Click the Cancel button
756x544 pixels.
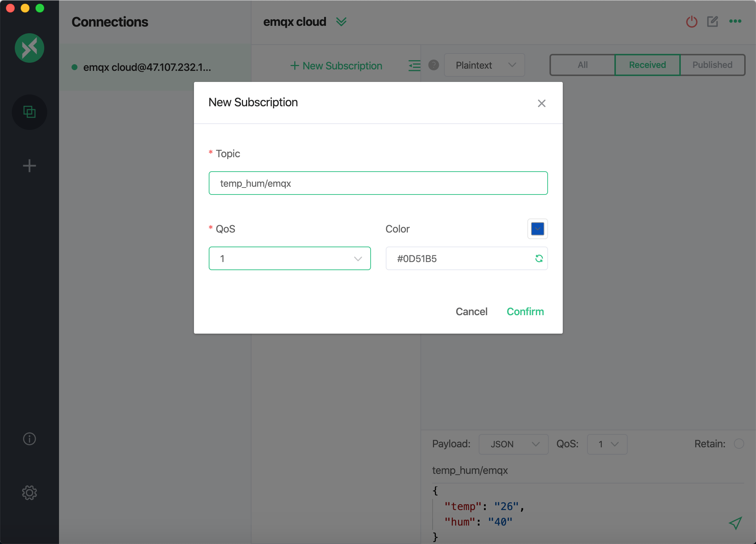point(471,311)
